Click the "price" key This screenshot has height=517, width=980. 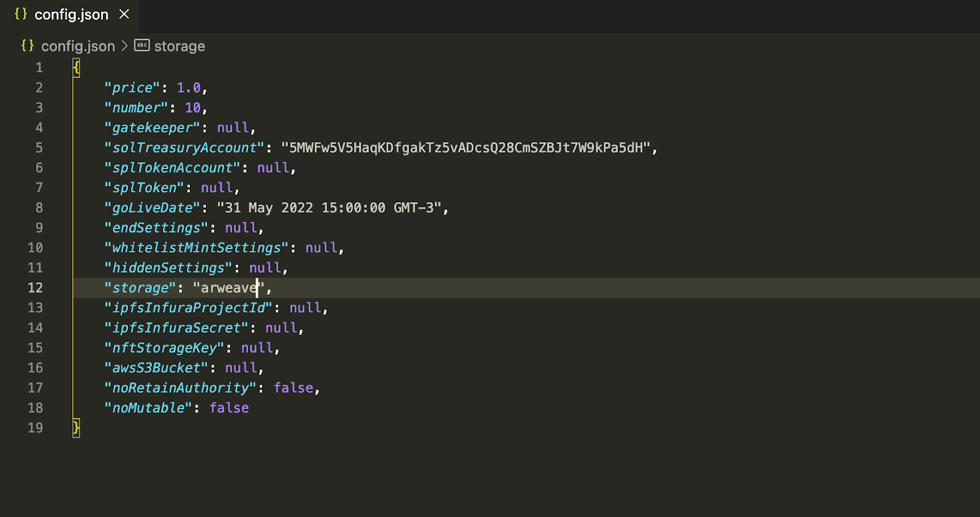tap(132, 88)
